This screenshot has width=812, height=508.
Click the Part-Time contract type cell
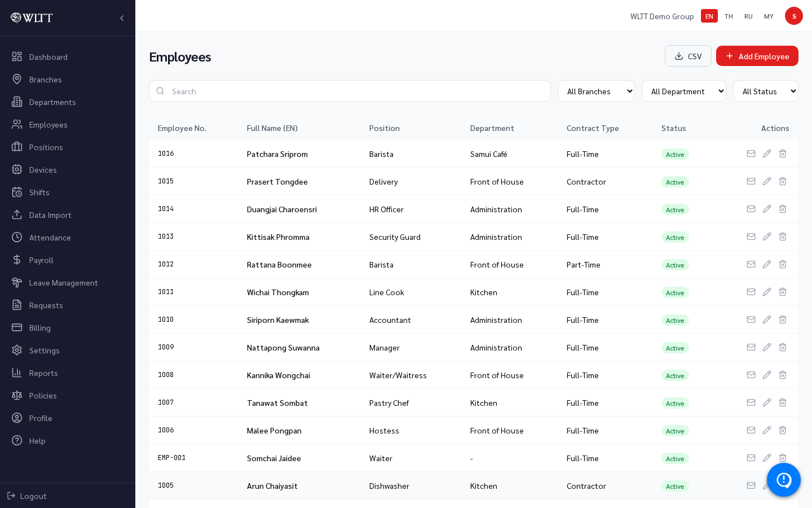[584, 265]
